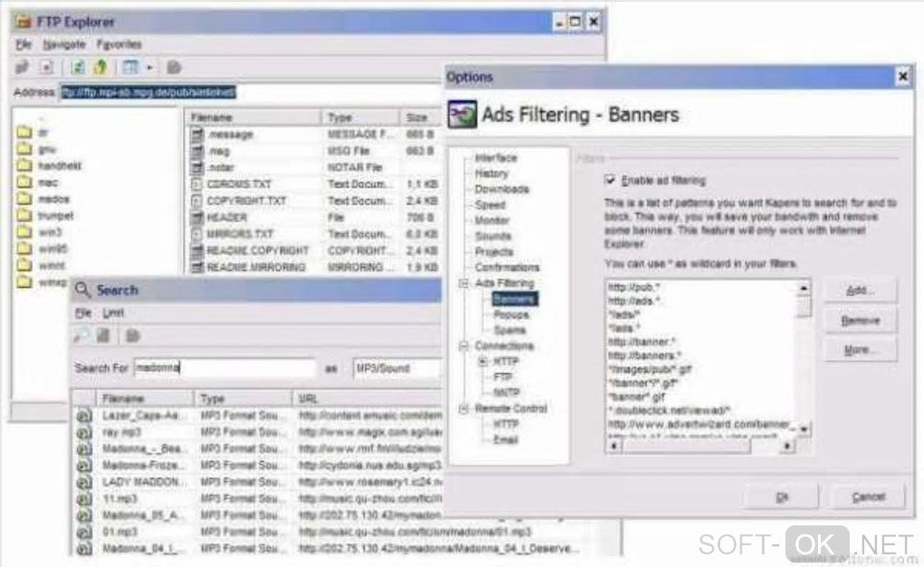Click the green up-folder icon in FTP Explorer
The image size is (924, 567).
point(101,67)
